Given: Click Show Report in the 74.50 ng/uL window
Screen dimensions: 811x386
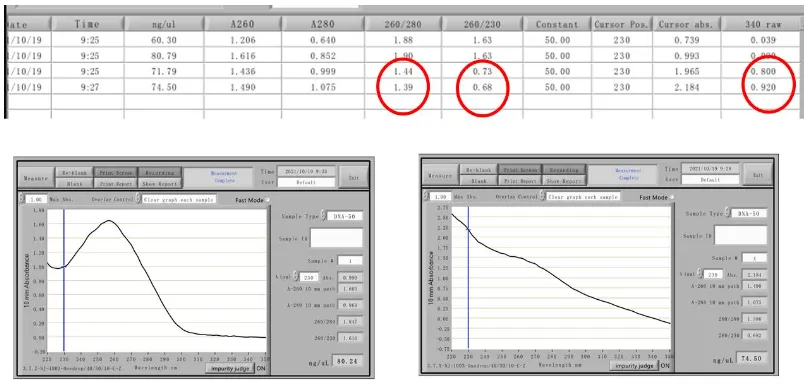Looking at the screenshot, I should point(564,181).
